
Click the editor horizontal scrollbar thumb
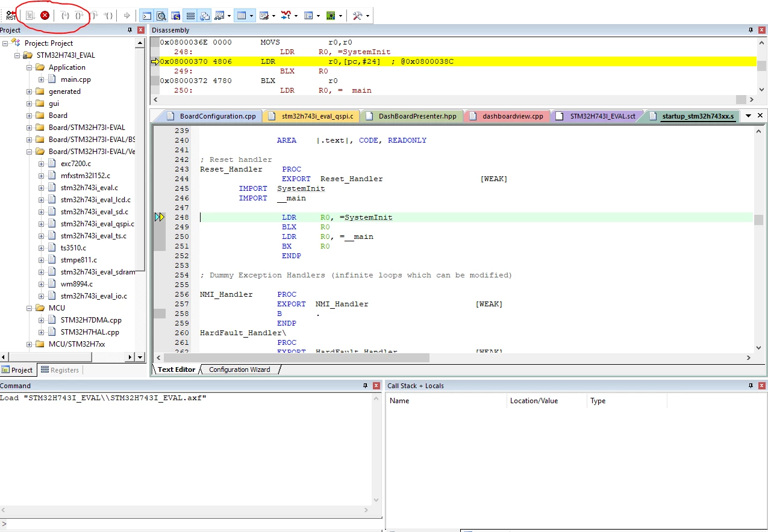pyautogui.click(x=296, y=357)
